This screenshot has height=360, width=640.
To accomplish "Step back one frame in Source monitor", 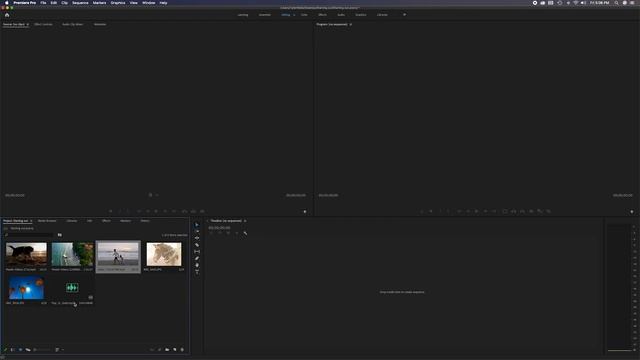I will pyautogui.click(x=148, y=211).
